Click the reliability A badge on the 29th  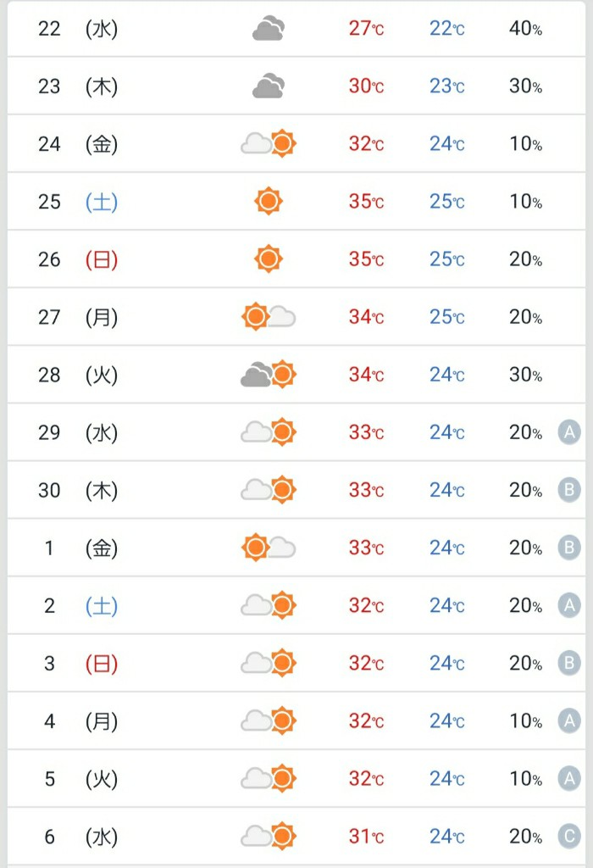(569, 431)
